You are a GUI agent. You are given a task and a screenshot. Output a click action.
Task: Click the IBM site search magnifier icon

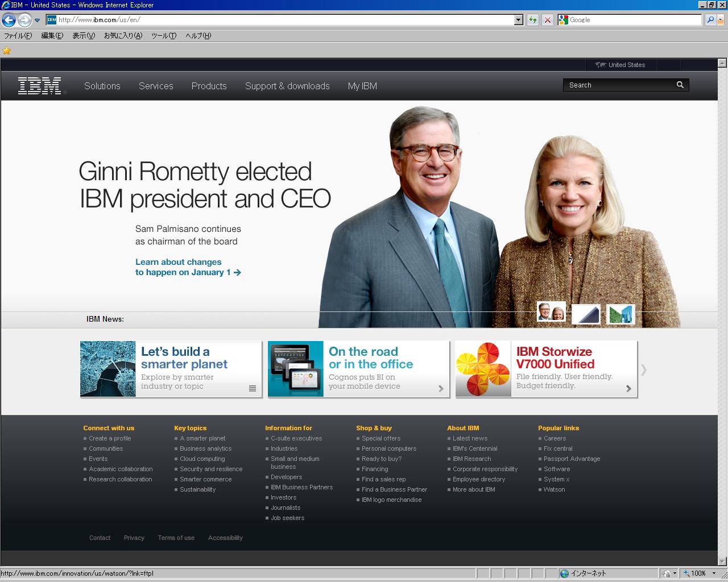(x=680, y=85)
